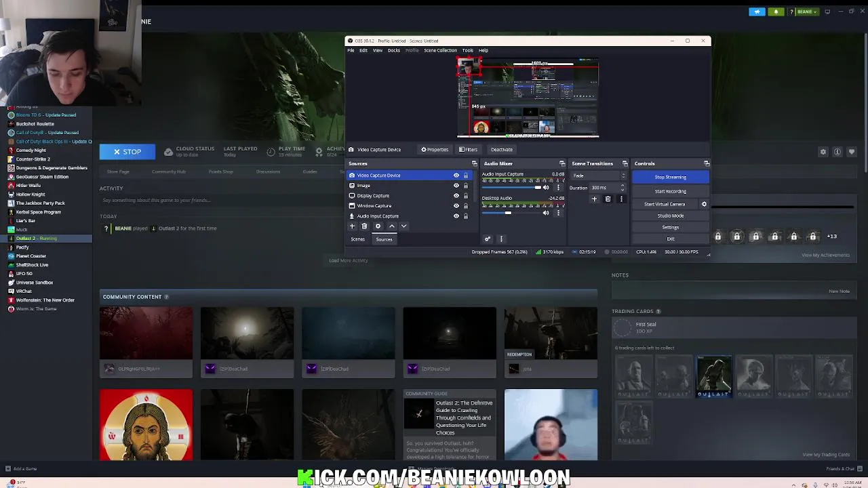Open OBS Settings from Controls
This screenshot has width=868, height=488.
pos(671,227)
